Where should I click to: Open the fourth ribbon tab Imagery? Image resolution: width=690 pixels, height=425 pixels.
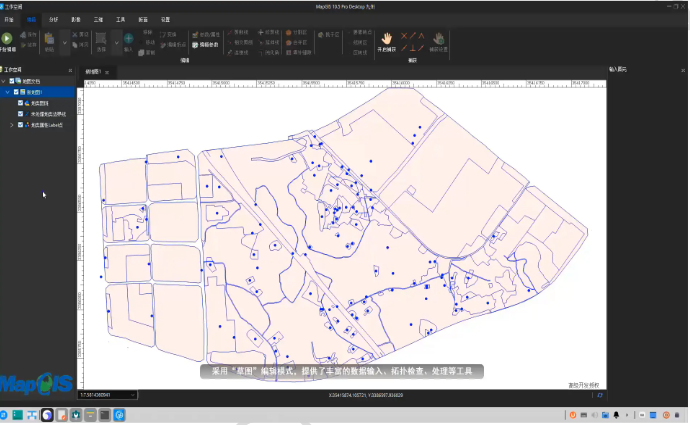[76, 20]
